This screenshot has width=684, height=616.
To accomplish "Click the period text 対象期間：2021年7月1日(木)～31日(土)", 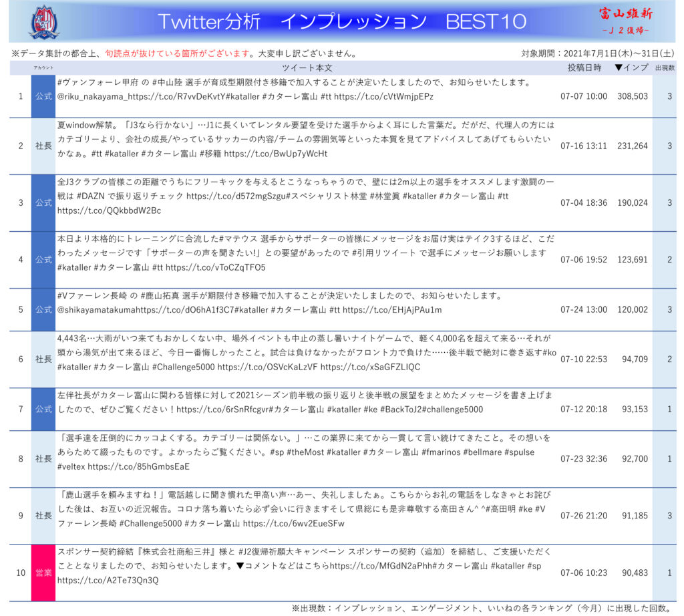I will coord(598,53).
